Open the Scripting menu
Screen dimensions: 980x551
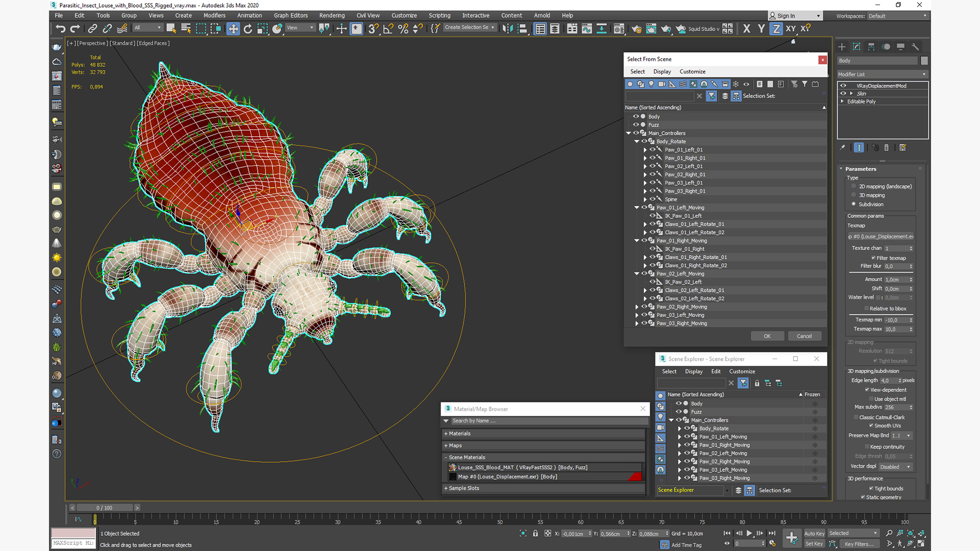[x=439, y=16]
